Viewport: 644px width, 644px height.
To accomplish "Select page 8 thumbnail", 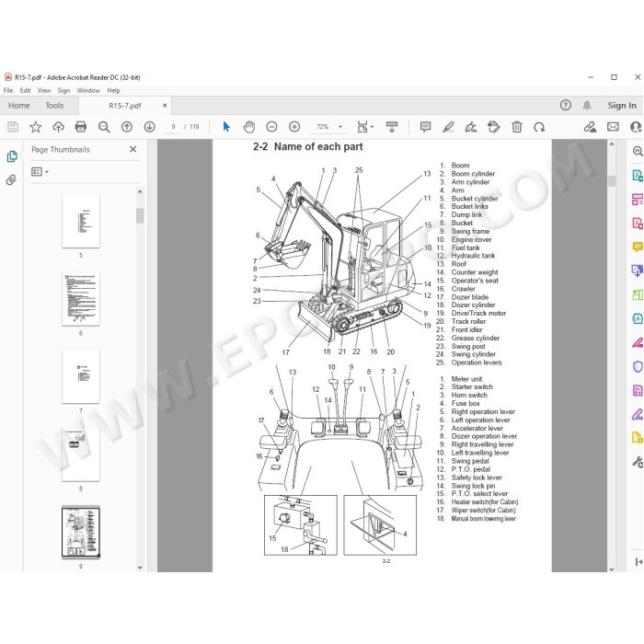I will pos(81,454).
